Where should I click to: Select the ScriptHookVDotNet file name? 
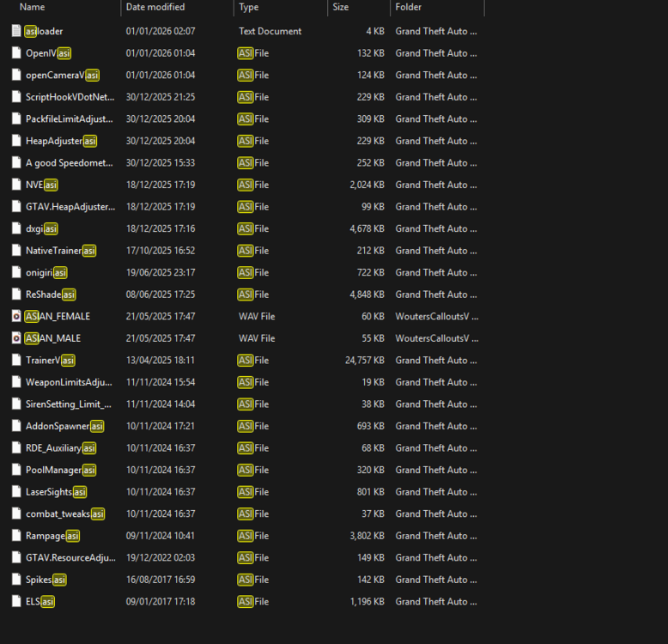70,97
